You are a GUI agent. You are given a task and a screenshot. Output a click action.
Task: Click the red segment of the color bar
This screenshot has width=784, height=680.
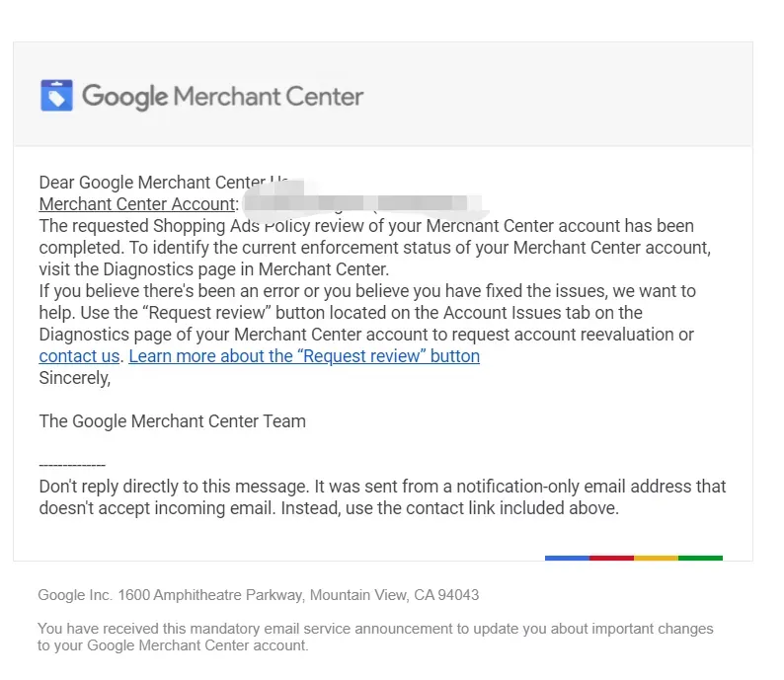[611, 558]
